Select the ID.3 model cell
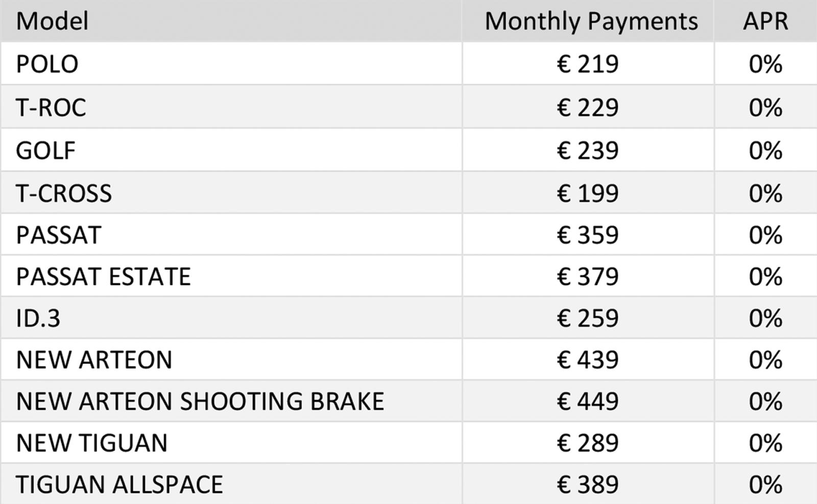Screen dimensions: 817x504 tap(231, 318)
